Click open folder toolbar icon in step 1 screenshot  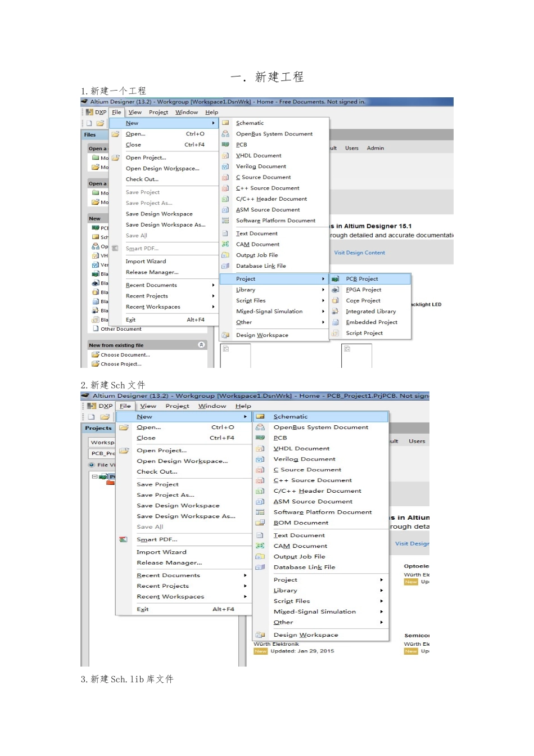pos(100,123)
